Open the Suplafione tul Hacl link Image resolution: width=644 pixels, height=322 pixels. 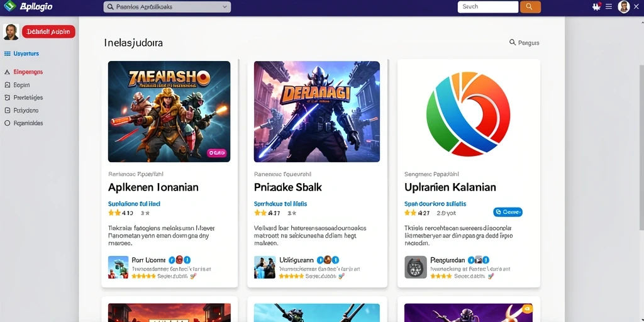click(134, 204)
